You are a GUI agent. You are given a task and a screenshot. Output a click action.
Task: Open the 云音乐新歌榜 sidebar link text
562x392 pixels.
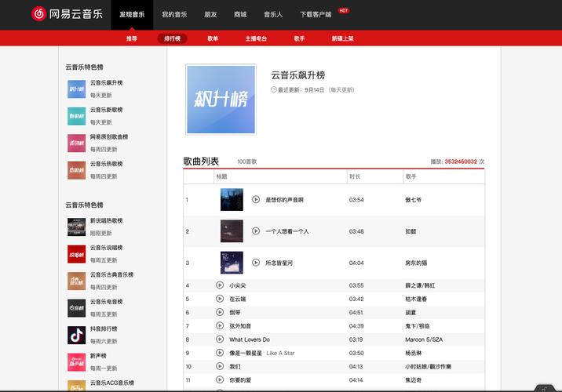[x=106, y=110]
